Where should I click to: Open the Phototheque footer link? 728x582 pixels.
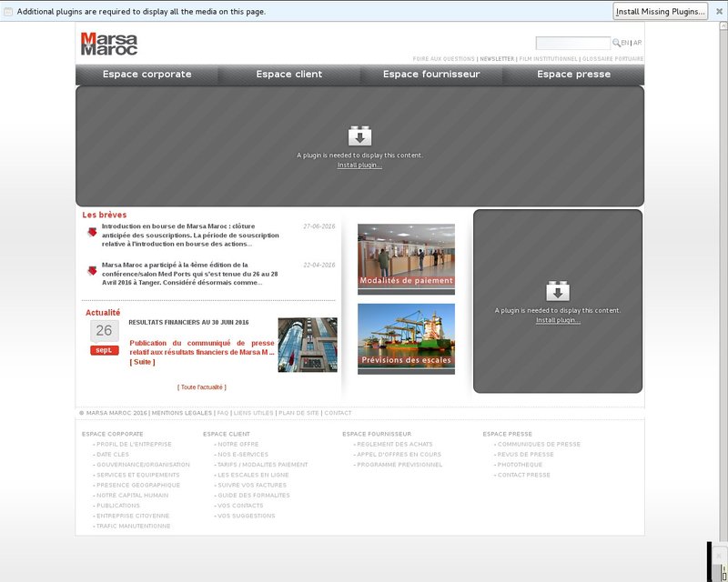click(x=520, y=465)
